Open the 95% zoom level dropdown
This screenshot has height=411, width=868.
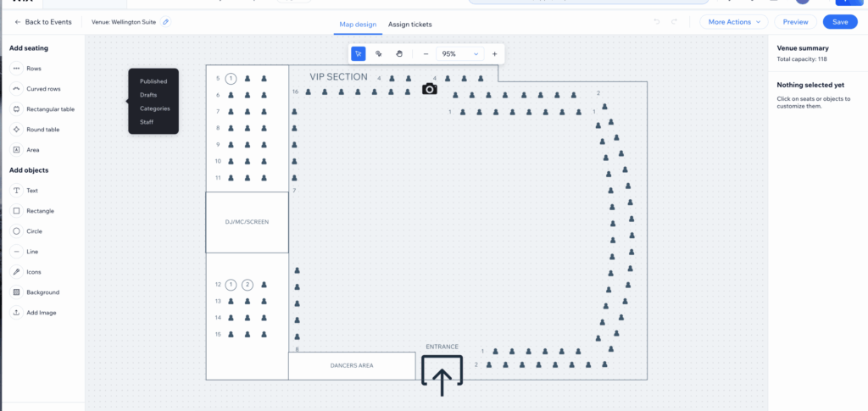[459, 53]
